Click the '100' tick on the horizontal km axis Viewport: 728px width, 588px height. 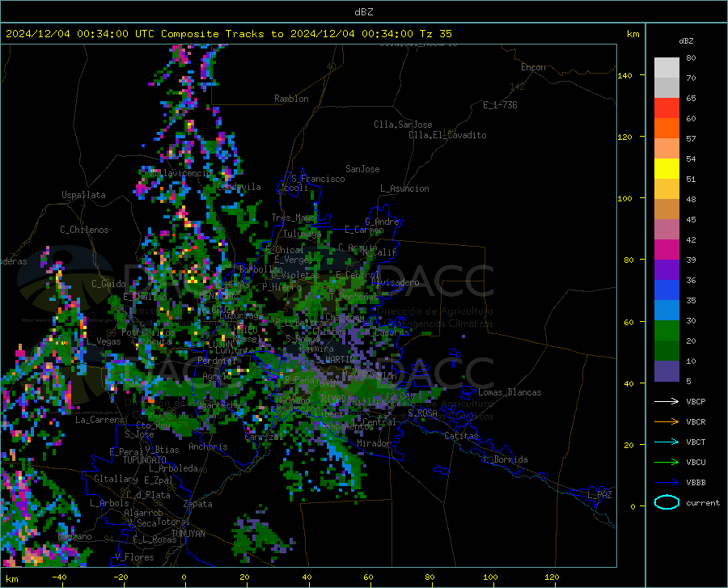pos(490,577)
